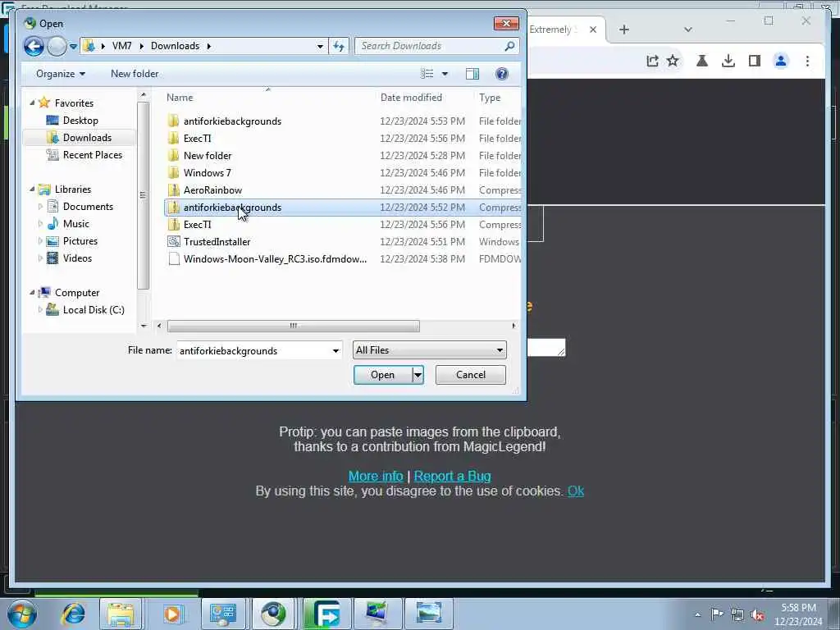This screenshot has height=630, width=840.
Task: Select the ExecTI file folder
Action: point(343,138)
